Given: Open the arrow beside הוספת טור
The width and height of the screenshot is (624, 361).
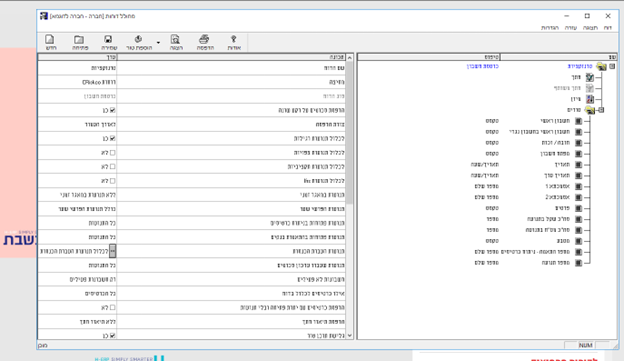Looking at the screenshot, I should point(158,43).
